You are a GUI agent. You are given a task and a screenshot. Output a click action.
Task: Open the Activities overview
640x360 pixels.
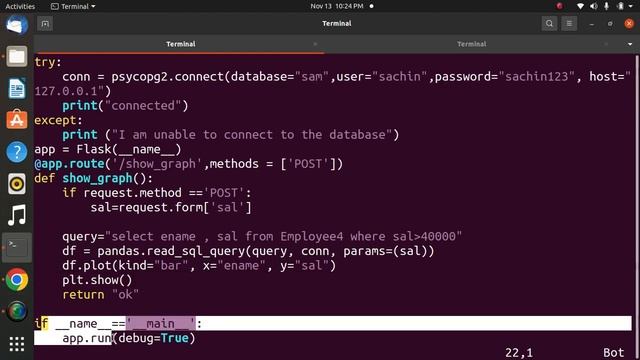point(20,6)
